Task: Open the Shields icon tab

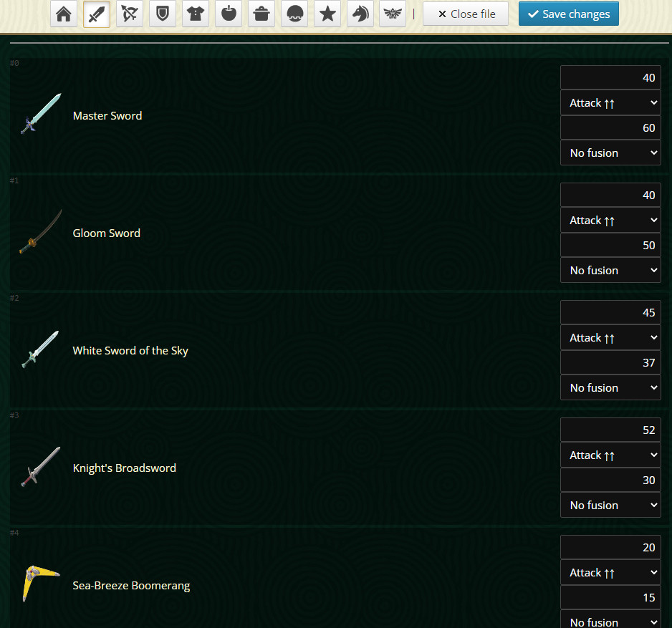Action: click(163, 14)
